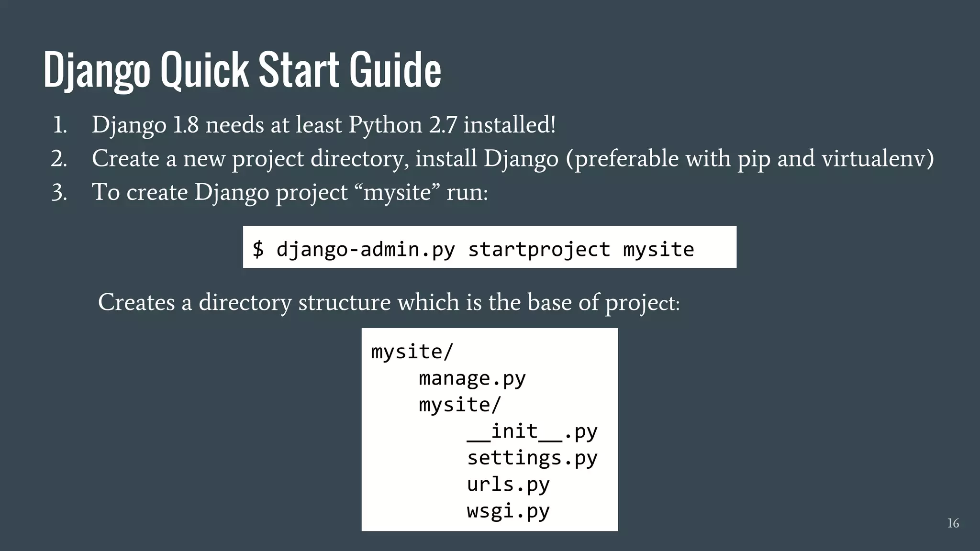Click the list item about creating a project directory
The width and height of the screenshot is (980, 551).
click(512, 159)
